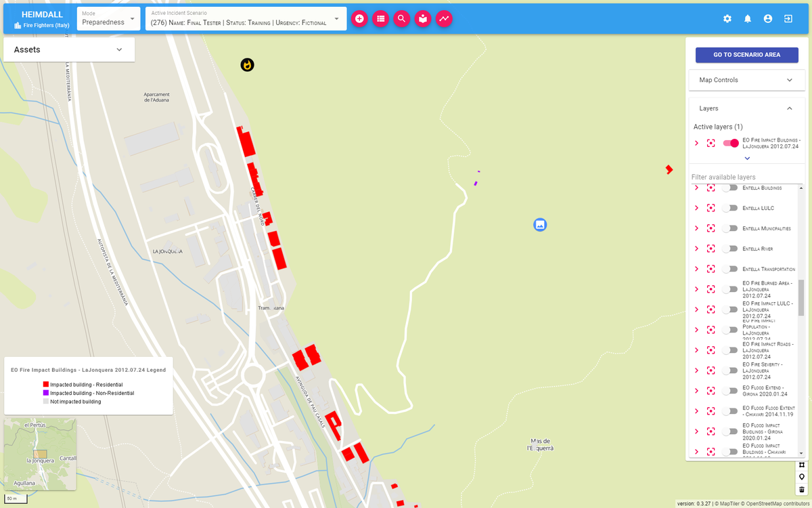Open the analytics trend-line icon
The height and width of the screenshot is (508, 812).
pos(444,19)
